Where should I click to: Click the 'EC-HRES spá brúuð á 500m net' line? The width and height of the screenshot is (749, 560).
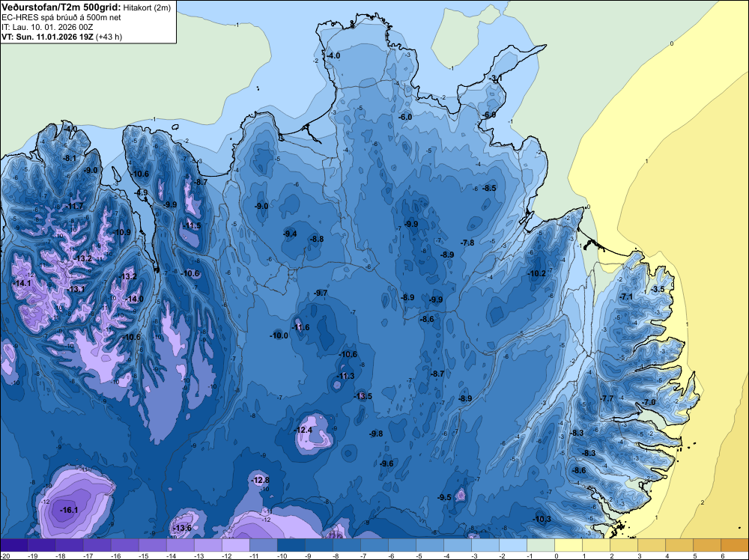pyautogui.click(x=61, y=18)
